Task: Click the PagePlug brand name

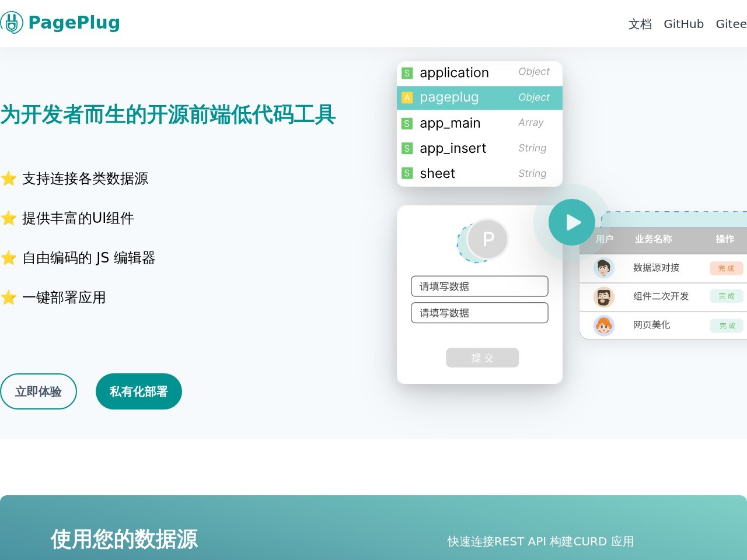Action: coord(74,23)
